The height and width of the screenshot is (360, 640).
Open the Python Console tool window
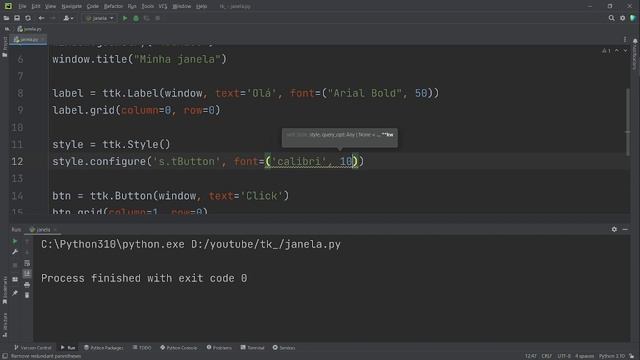tap(179, 348)
